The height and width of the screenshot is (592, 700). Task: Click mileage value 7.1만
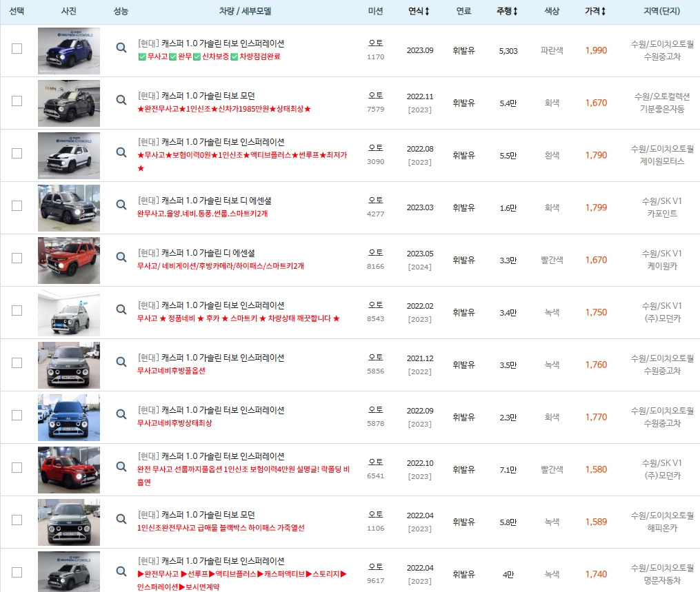pos(508,470)
